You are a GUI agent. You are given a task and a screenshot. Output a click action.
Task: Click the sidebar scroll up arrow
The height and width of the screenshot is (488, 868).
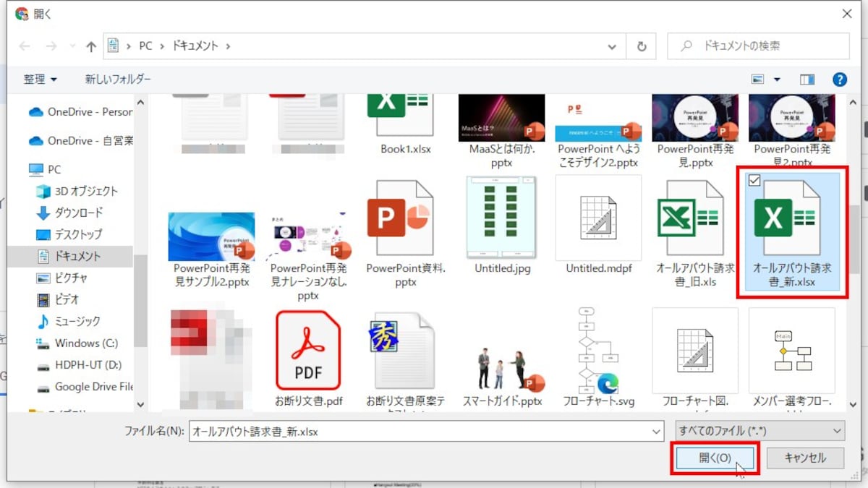140,103
